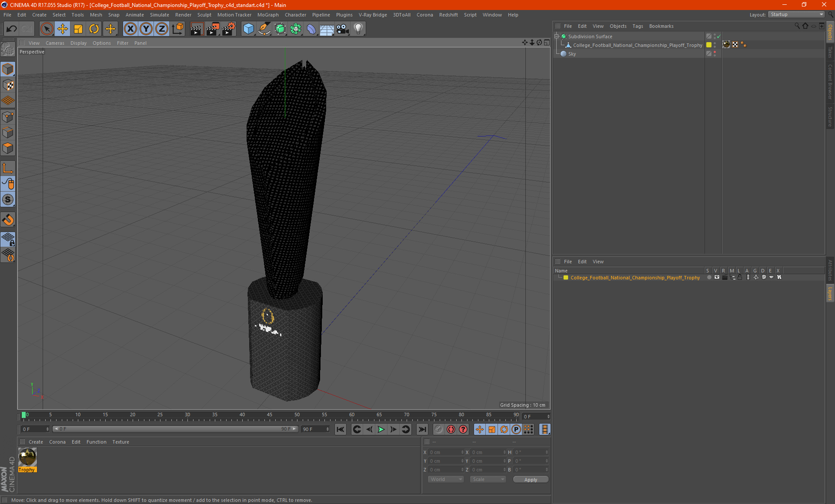Select the Move tool
The width and height of the screenshot is (835, 504).
(63, 29)
